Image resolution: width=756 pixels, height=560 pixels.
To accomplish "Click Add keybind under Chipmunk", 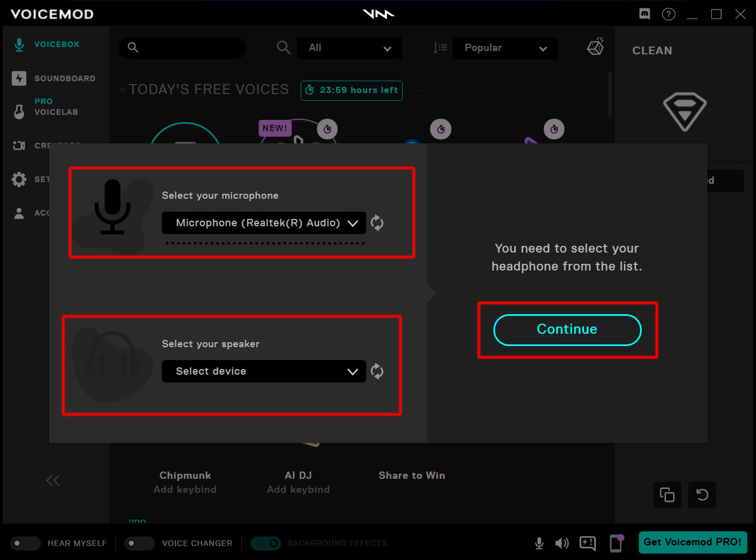I will [x=185, y=489].
